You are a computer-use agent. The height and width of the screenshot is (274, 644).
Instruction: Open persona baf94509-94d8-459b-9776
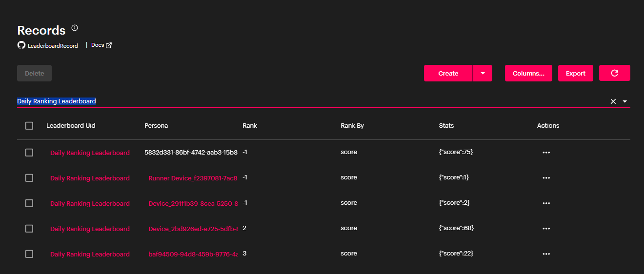point(193,254)
